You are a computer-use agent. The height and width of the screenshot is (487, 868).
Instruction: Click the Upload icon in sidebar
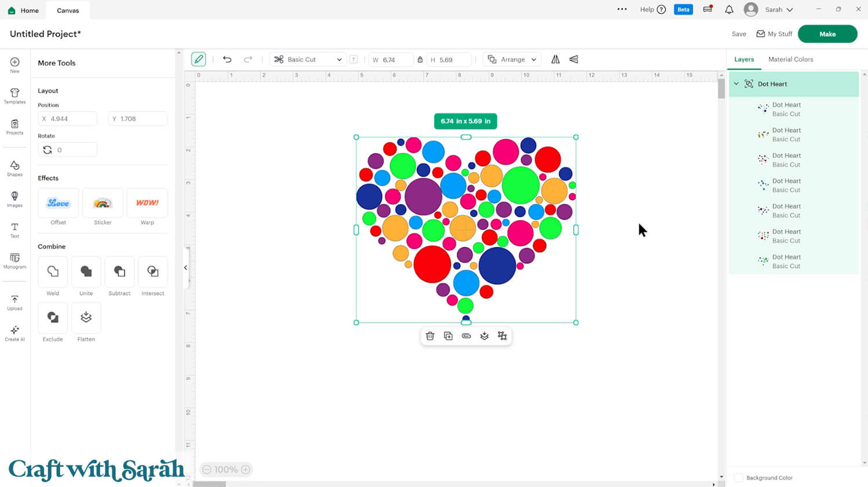tap(14, 302)
